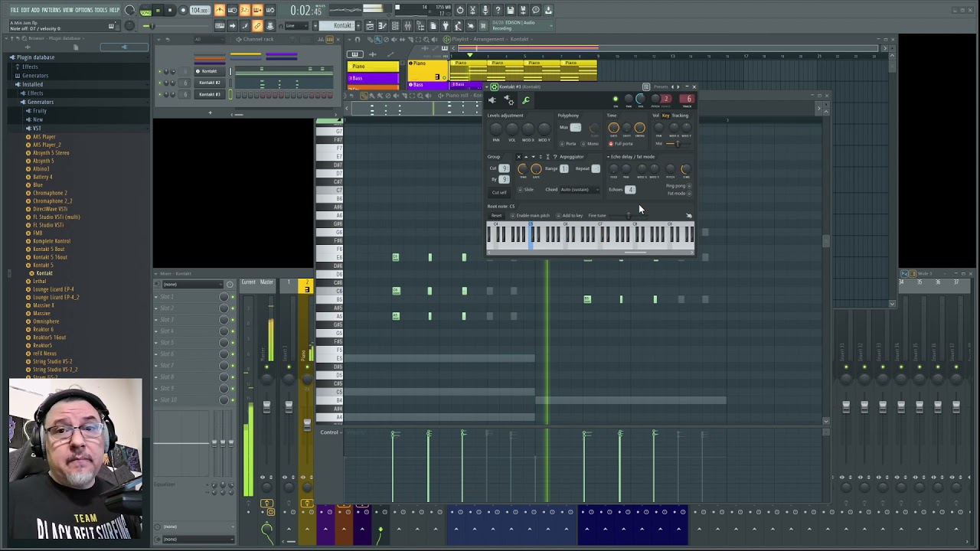Viewport: 980px width, 551px height.
Task: Click the Cut self button
Action: [x=499, y=192]
